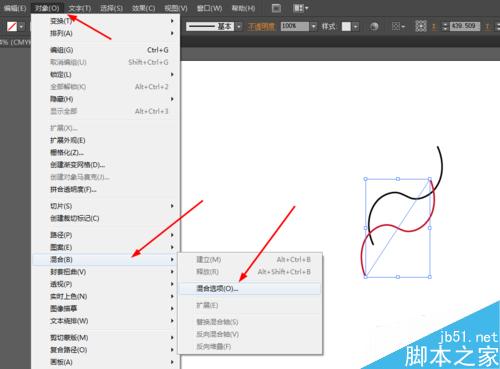Image resolution: width=500 pixels, height=369 pixels.
Task: Open the arrange documents layout dropdown
Action: coord(301,8)
